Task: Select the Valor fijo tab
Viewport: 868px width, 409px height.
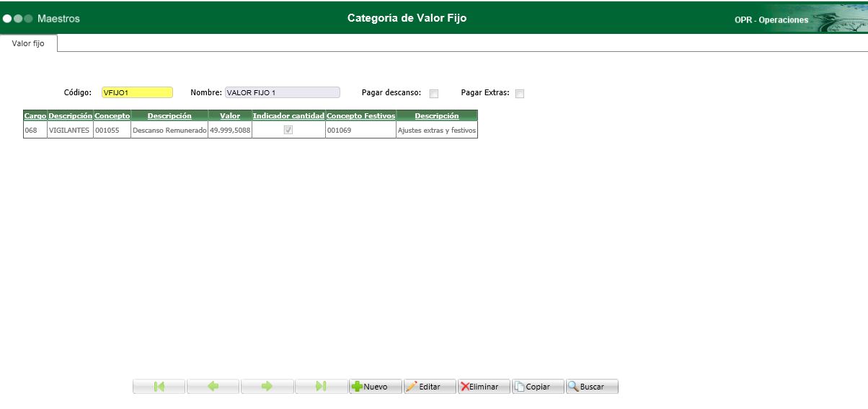Action: pos(28,43)
